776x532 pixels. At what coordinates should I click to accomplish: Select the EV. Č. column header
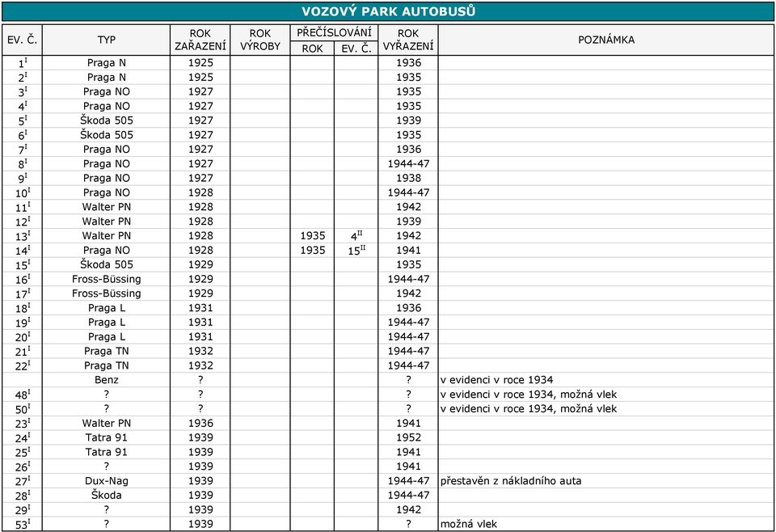pos(23,40)
